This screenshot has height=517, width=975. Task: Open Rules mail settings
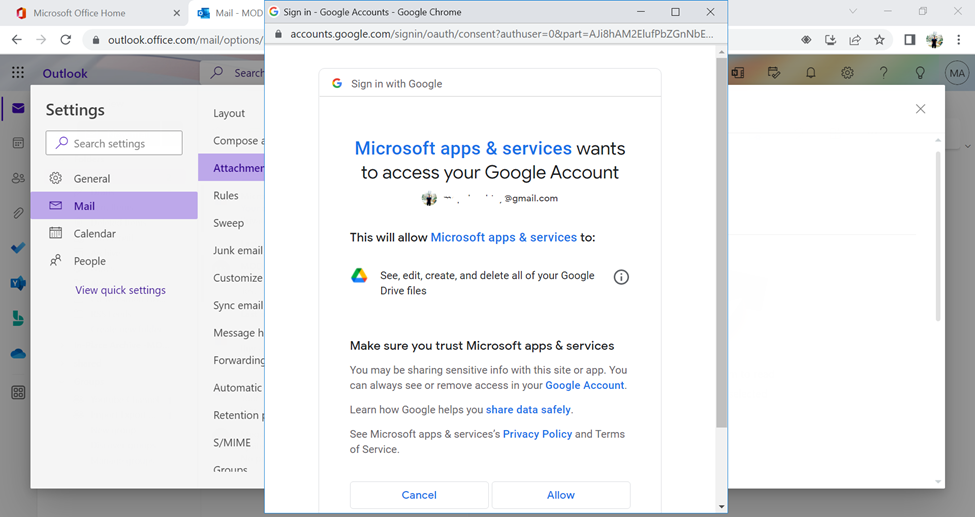226,195
